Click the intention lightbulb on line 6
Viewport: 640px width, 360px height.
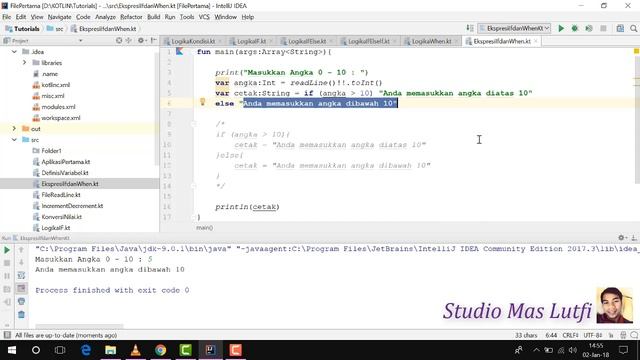(202, 102)
